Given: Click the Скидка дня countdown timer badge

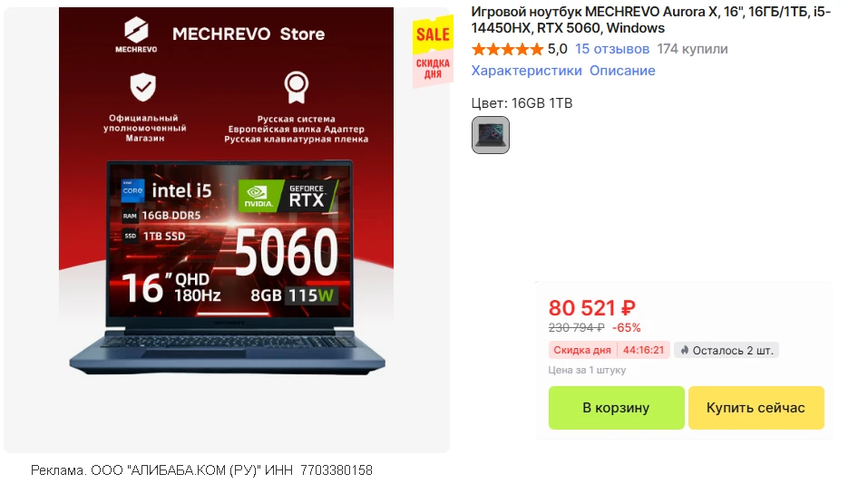Looking at the screenshot, I should (609, 350).
